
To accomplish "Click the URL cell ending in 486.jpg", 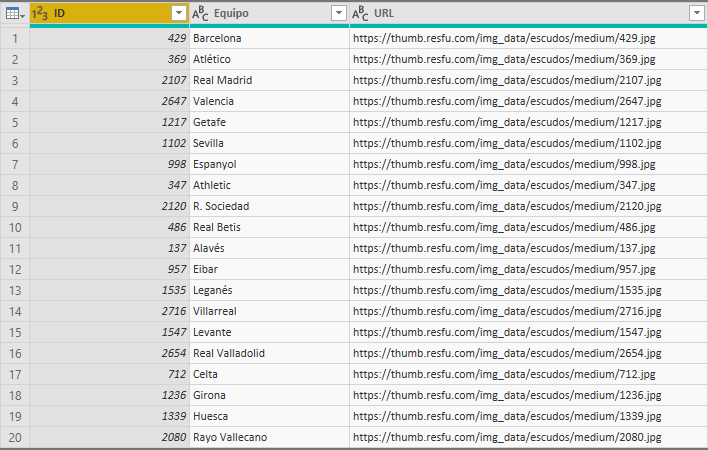I will coord(528,227).
